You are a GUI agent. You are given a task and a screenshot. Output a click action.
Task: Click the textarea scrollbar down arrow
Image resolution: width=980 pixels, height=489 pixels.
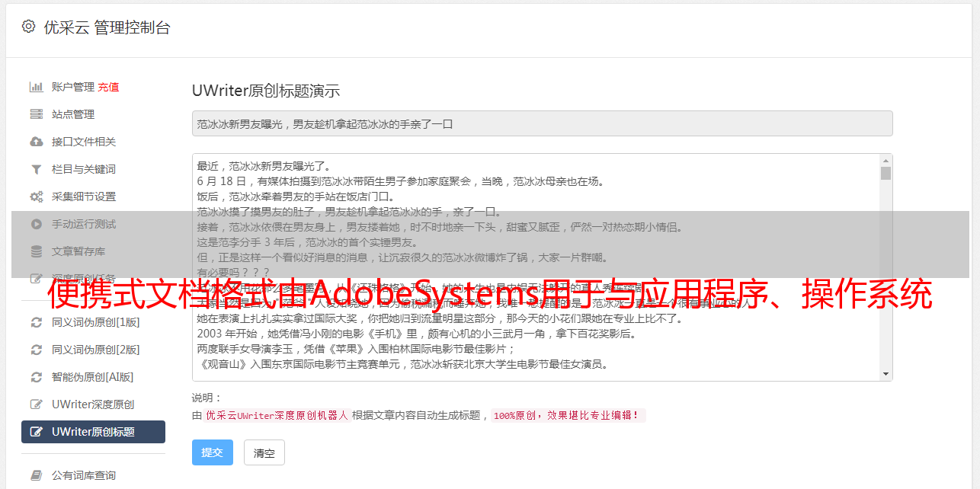[x=886, y=374]
